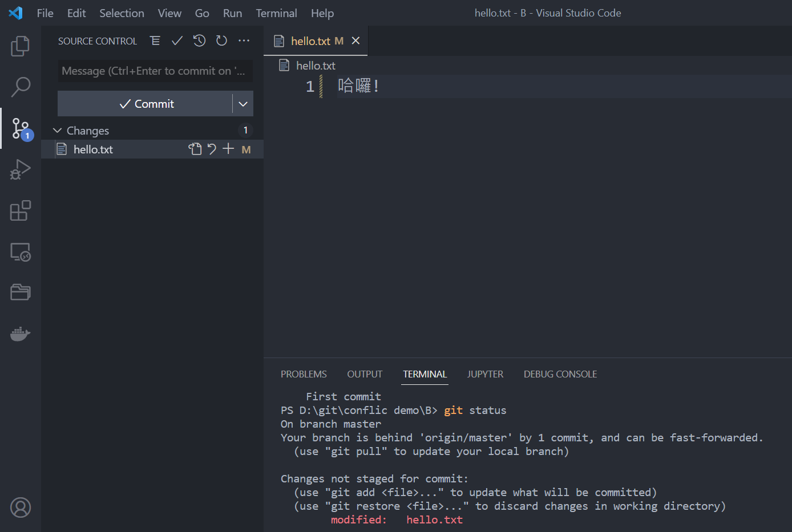Open the Selection menu
This screenshot has height=532, width=792.
pyautogui.click(x=122, y=13)
